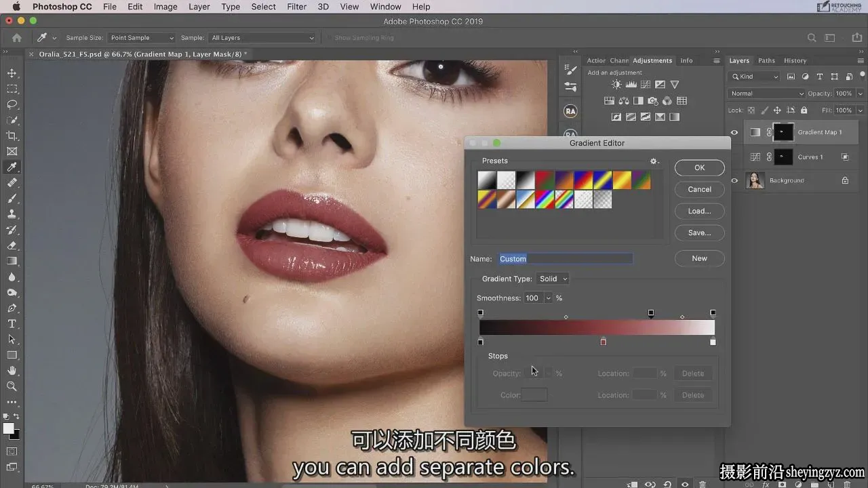
Task: Toggle visibility of Gradient Map 1 layer
Action: click(x=734, y=132)
